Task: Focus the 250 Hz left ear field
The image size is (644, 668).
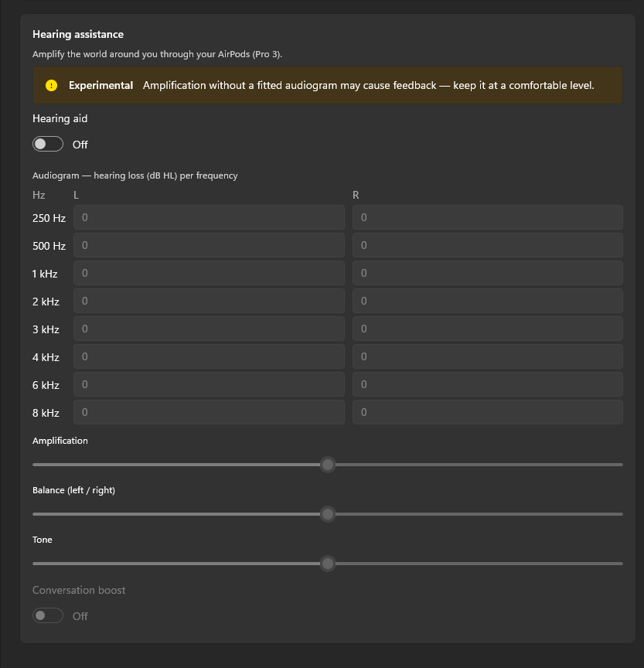Action: (x=209, y=217)
